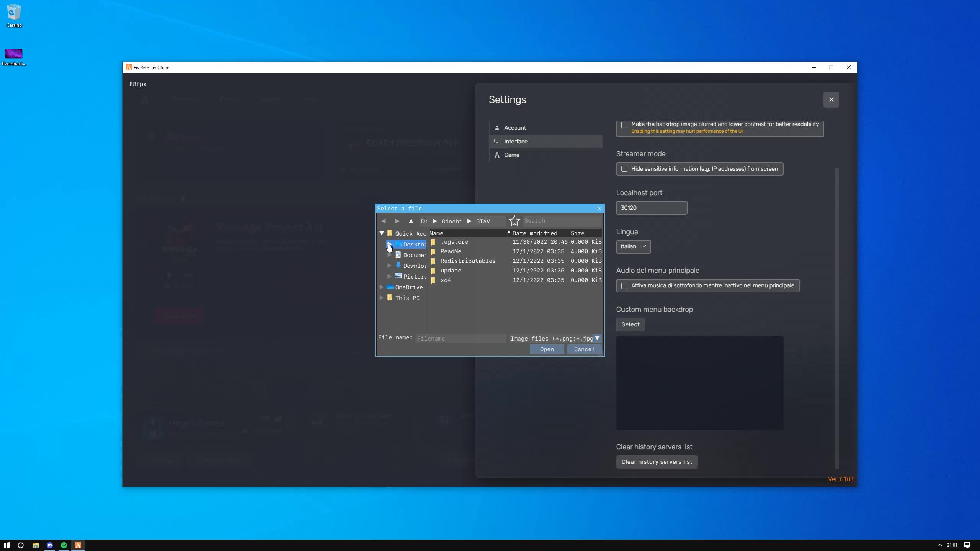Screen dimensions: 980x551
Task: Click the Localhost port input field
Action: click(651, 207)
